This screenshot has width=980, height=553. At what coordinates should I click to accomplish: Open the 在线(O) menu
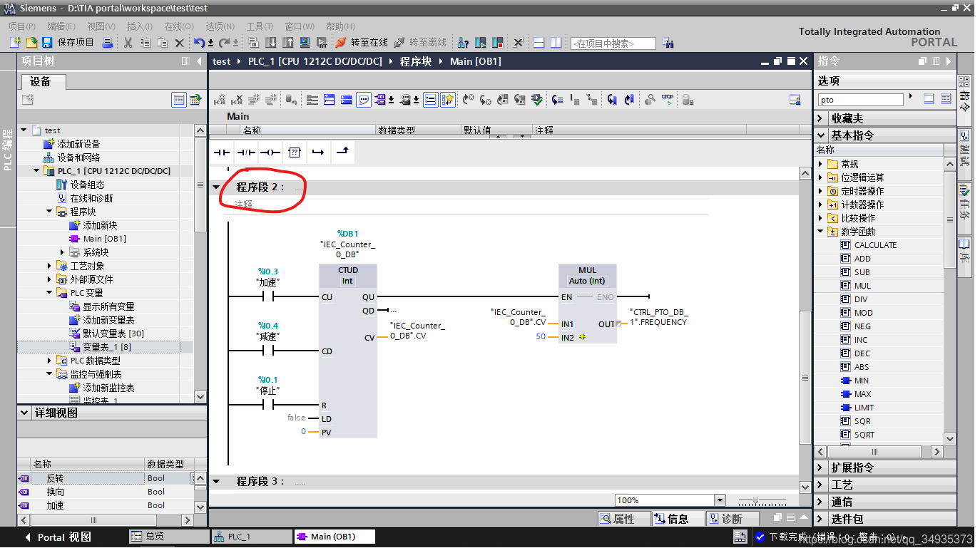179,26
